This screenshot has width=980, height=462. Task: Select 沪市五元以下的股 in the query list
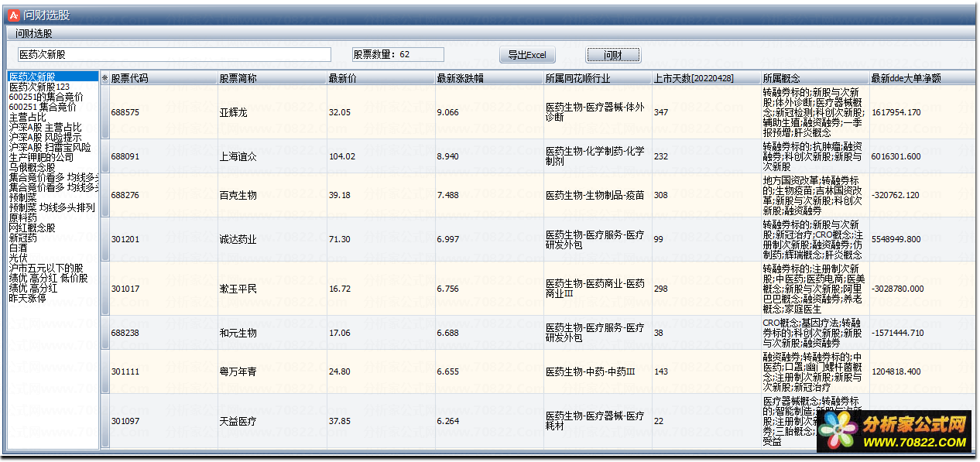[46, 268]
